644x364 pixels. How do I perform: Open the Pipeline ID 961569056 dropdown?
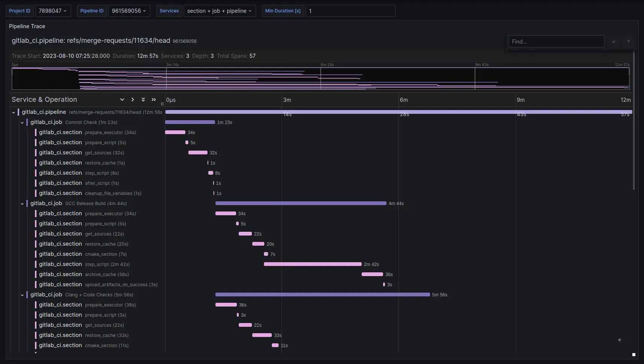[x=129, y=11]
